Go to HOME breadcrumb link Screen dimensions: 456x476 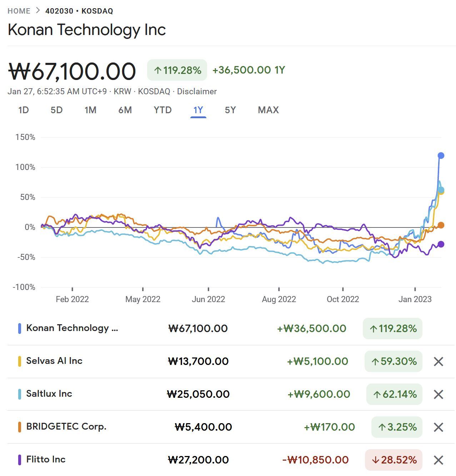19,11
